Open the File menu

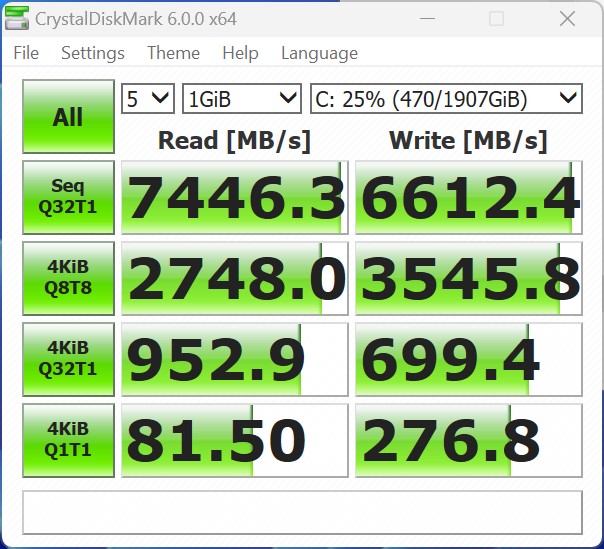point(26,53)
